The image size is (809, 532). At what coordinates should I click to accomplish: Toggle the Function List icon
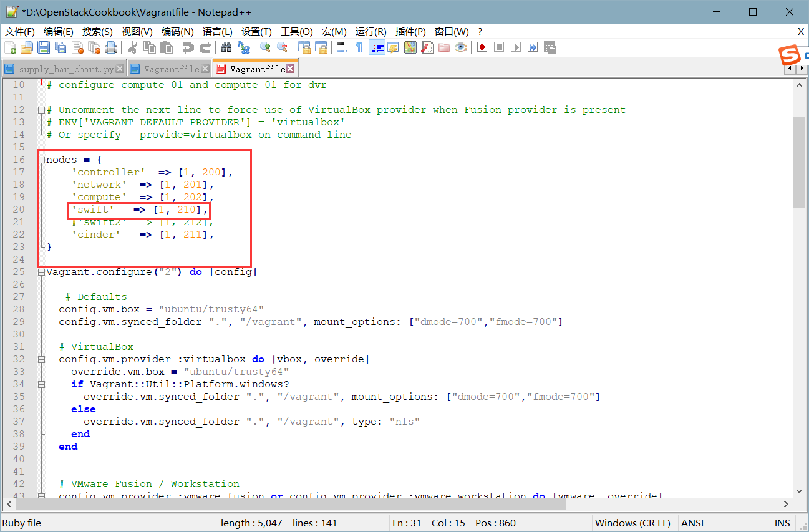427,47
